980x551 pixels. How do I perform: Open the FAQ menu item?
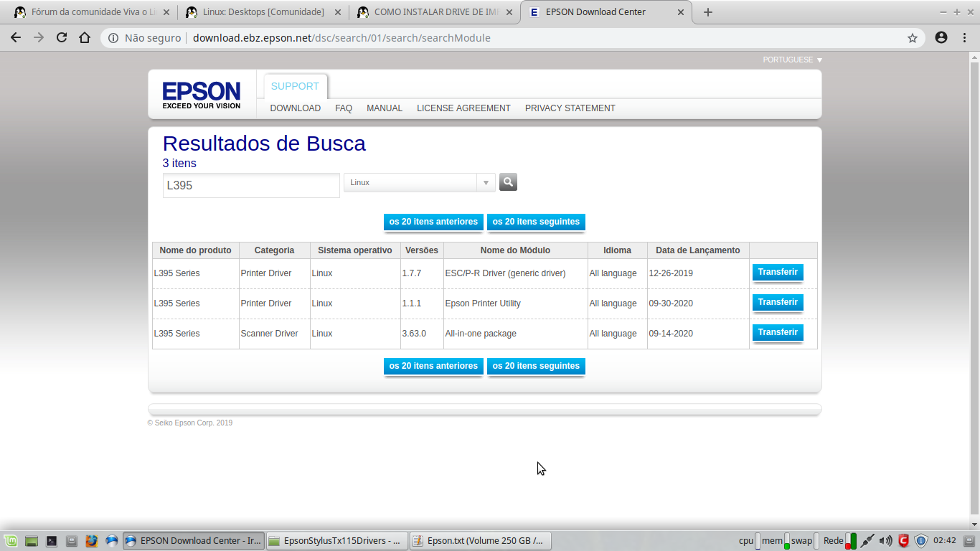(344, 108)
